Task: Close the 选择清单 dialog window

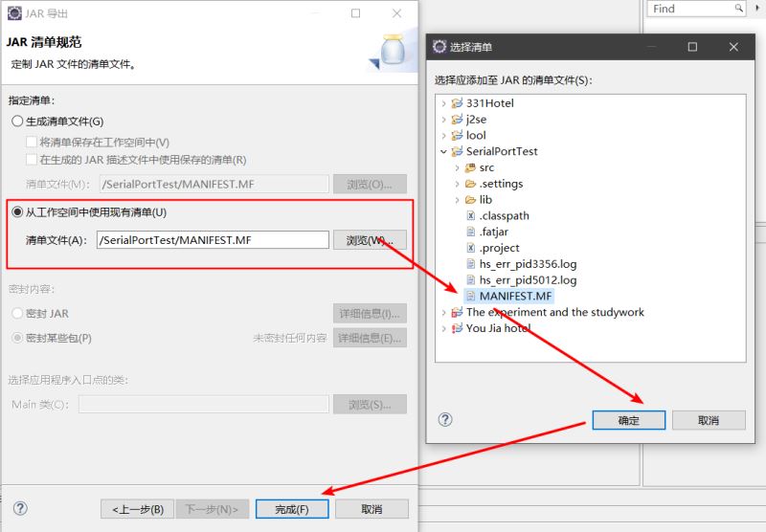Action: click(x=733, y=47)
